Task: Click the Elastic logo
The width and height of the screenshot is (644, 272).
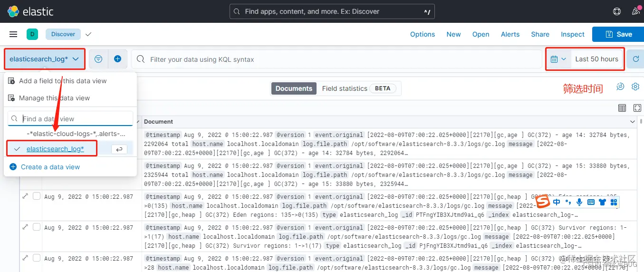Action: pyautogui.click(x=31, y=11)
